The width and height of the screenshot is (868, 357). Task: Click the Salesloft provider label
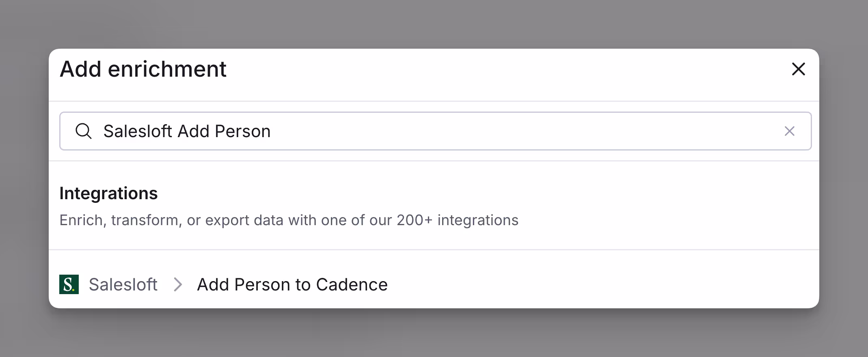(x=123, y=284)
